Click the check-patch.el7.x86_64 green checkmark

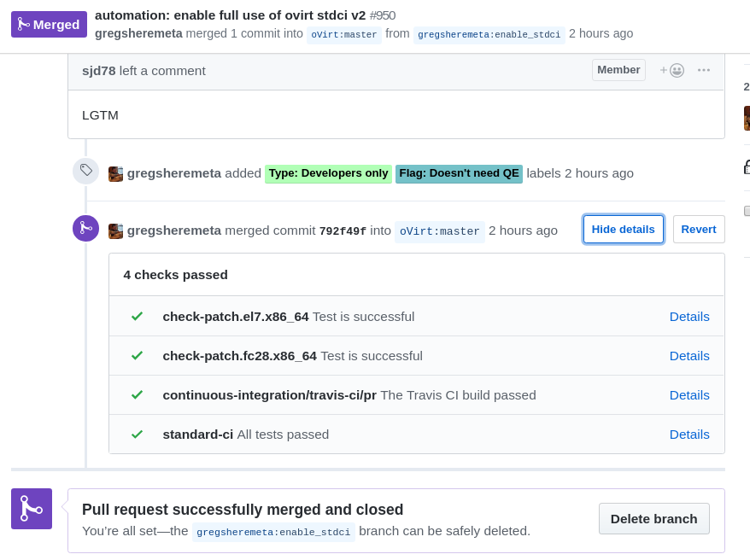[137, 316]
